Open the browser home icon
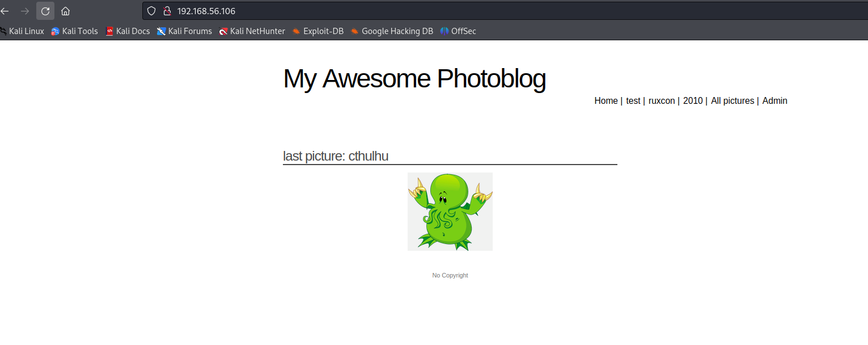 (x=66, y=11)
